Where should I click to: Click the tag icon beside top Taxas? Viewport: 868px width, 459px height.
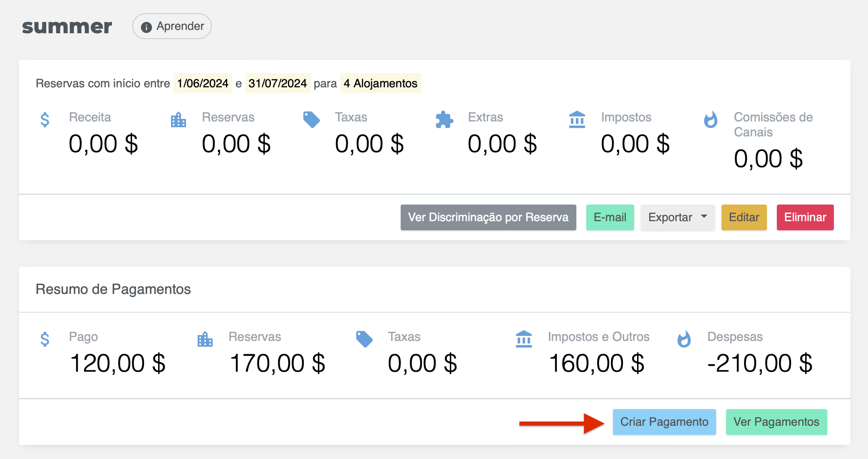click(311, 120)
